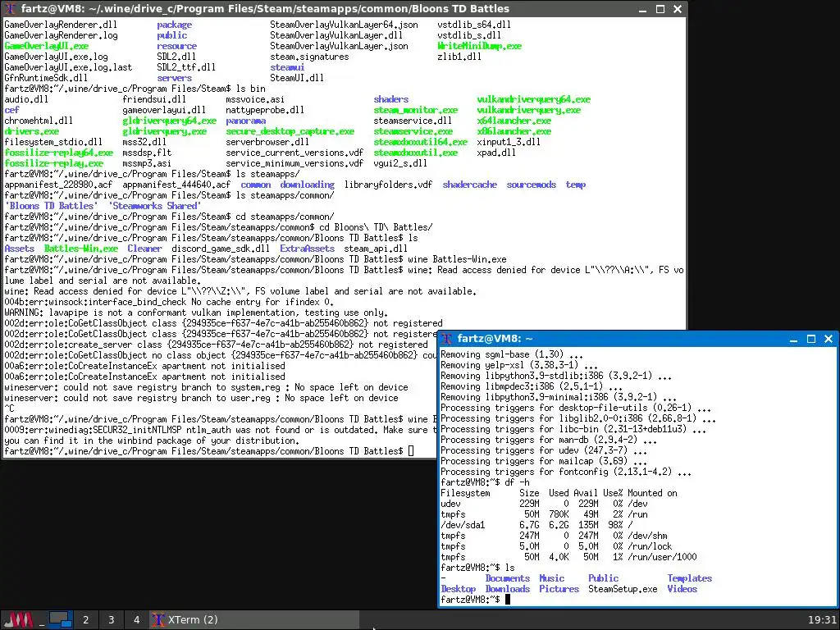Screen dimensions: 840x630
Task: Click the blue 'downloading' directory name
Action: coord(307,185)
